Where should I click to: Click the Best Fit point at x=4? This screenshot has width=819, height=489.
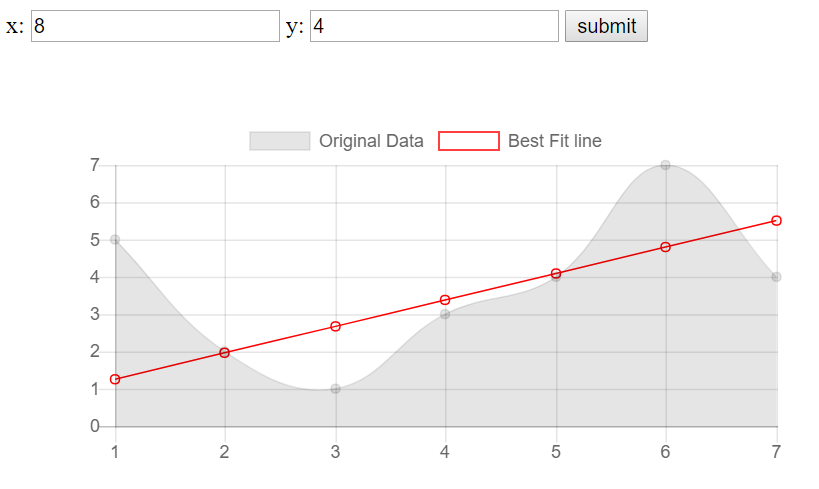[x=445, y=300]
